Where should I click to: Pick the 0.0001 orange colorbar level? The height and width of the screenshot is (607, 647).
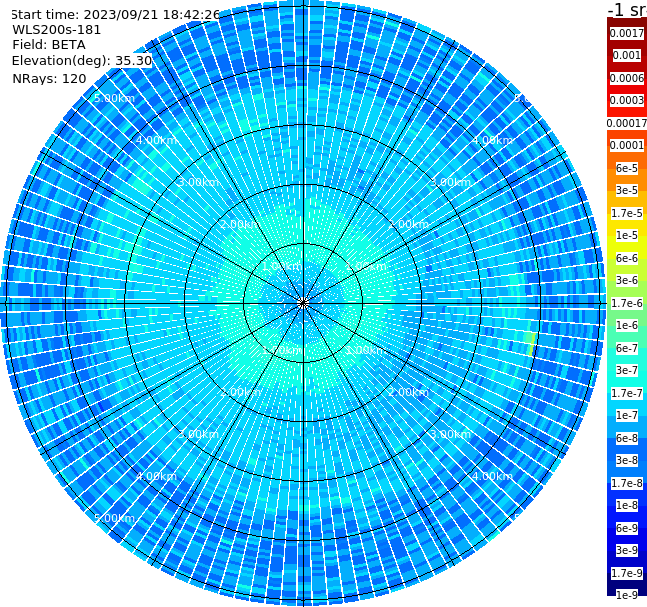[627, 145]
